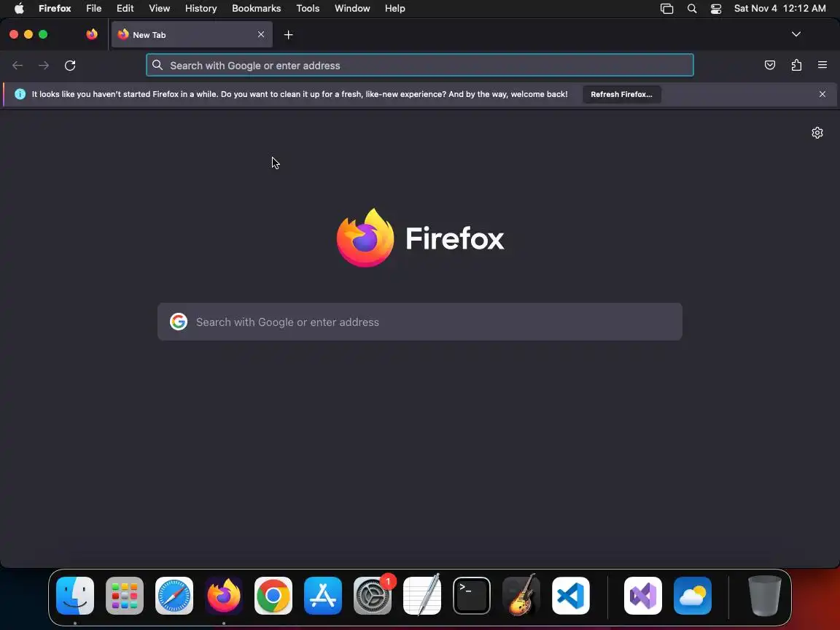
Task: Click the notification info icon
Action: click(20, 94)
